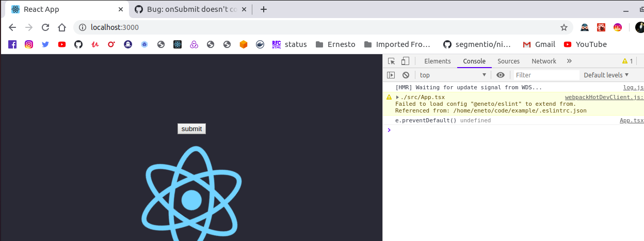Viewport: 644px width, 241px height.
Task: Click the spinning React logo
Action: [x=191, y=194]
